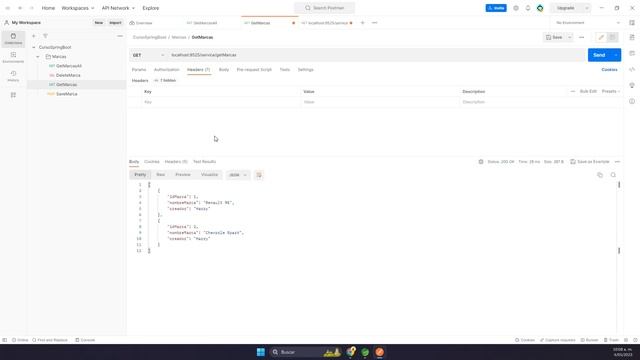Click the Invite button
Screen dimensions: 640x360
(x=496, y=8)
